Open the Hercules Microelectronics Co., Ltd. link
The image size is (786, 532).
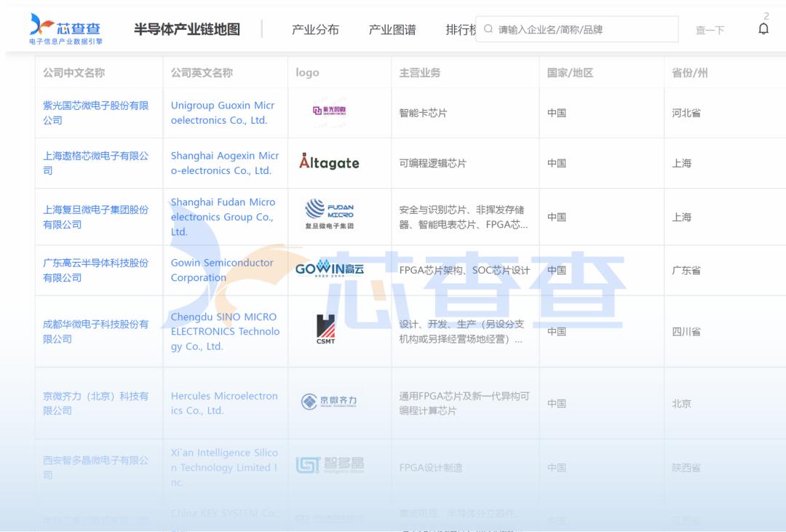pos(223,403)
